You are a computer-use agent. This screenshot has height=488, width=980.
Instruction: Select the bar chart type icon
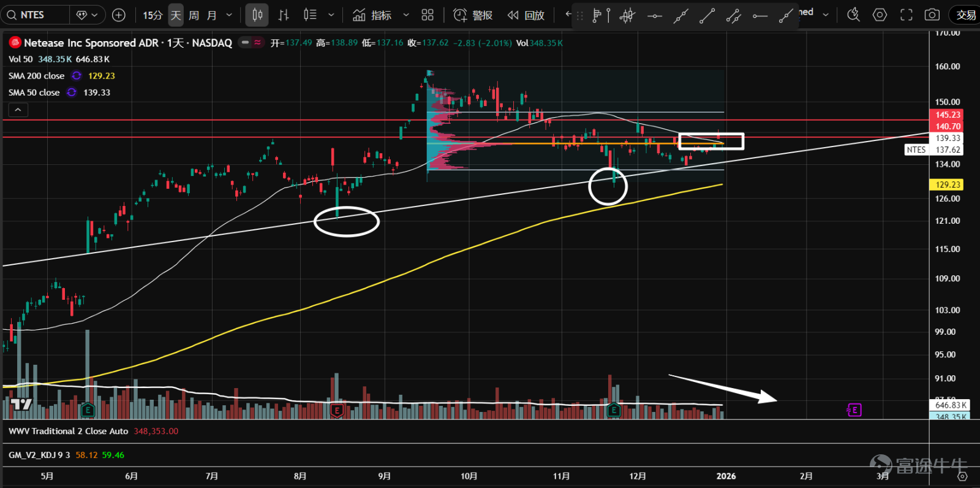coord(283,15)
